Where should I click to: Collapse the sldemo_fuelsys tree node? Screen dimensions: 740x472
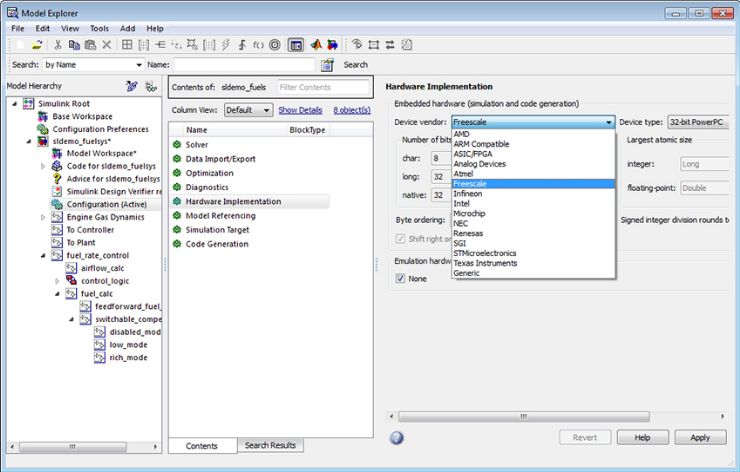click(x=29, y=141)
